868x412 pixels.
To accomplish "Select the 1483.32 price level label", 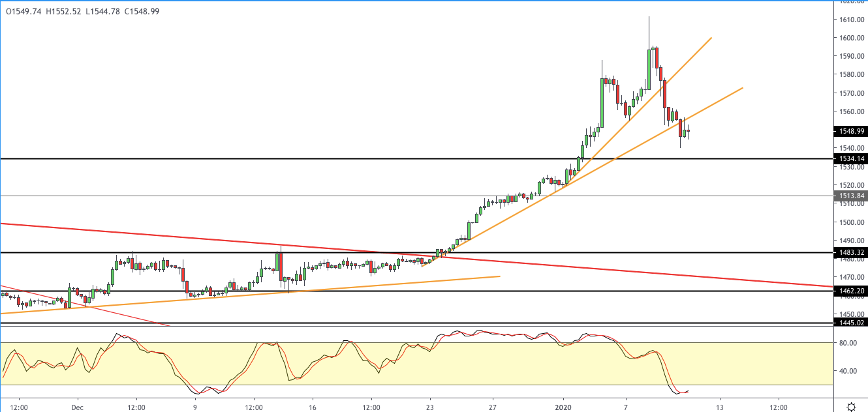I will (851, 252).
